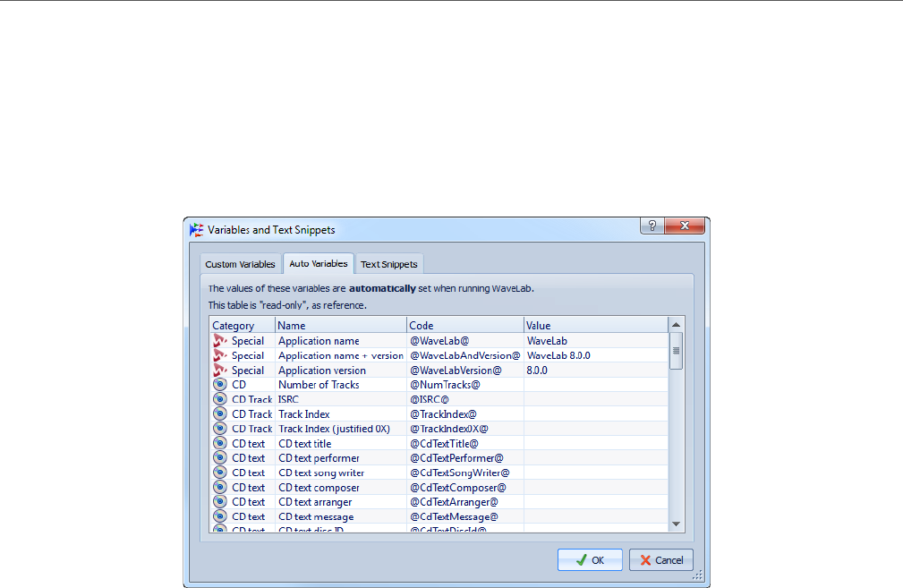Select the @WaveLabVersion@ code cell

(465, 371)
